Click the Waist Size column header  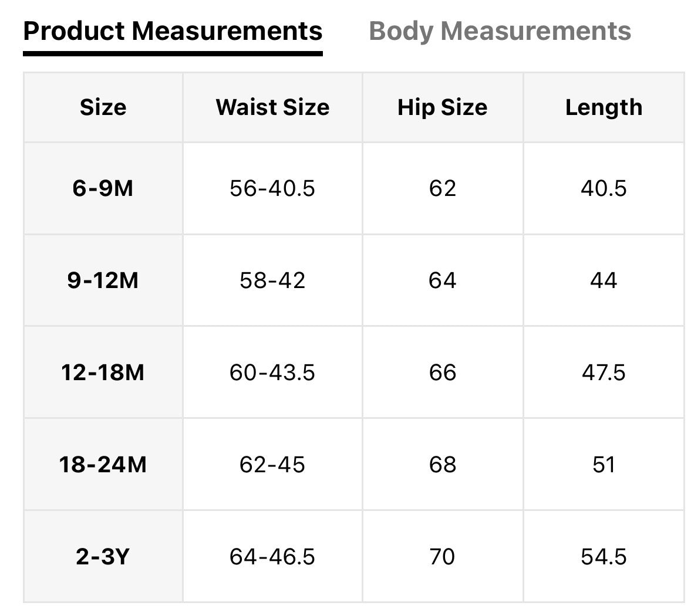coord(272,107)
